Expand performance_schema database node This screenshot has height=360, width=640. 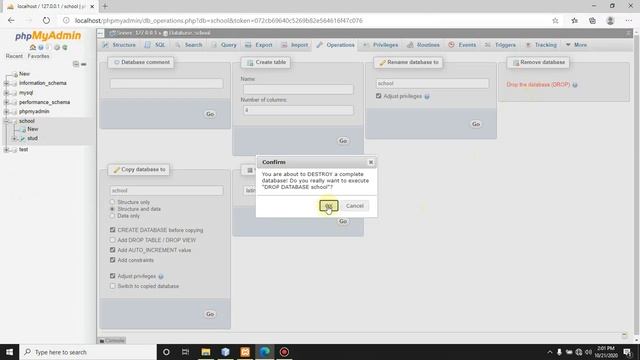click(6, 102)
